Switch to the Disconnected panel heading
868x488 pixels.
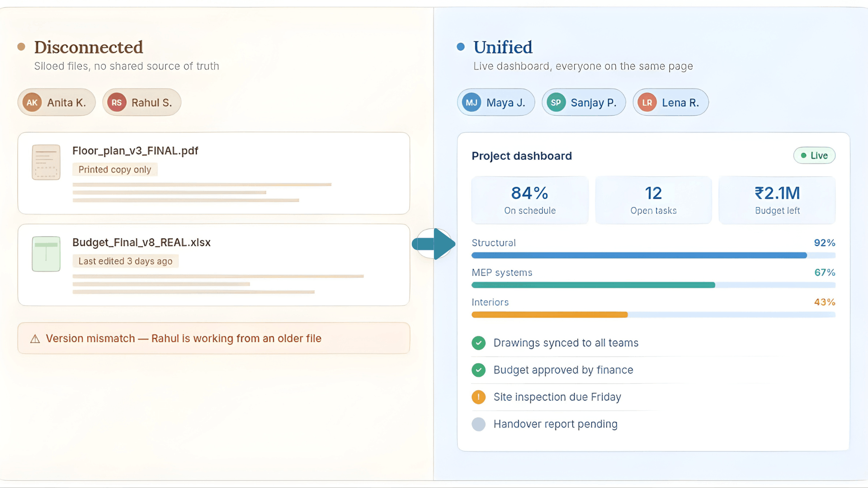pos(89,47)
